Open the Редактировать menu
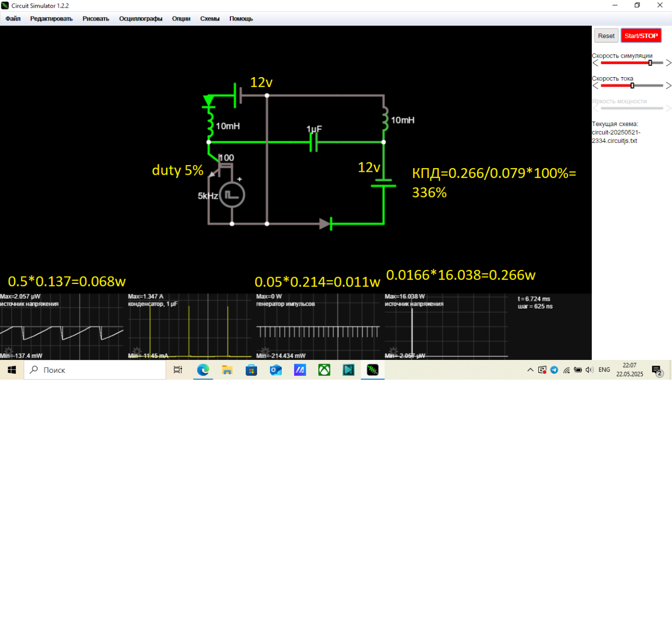Viewport: 672px width, 617px height. [51, 19]
